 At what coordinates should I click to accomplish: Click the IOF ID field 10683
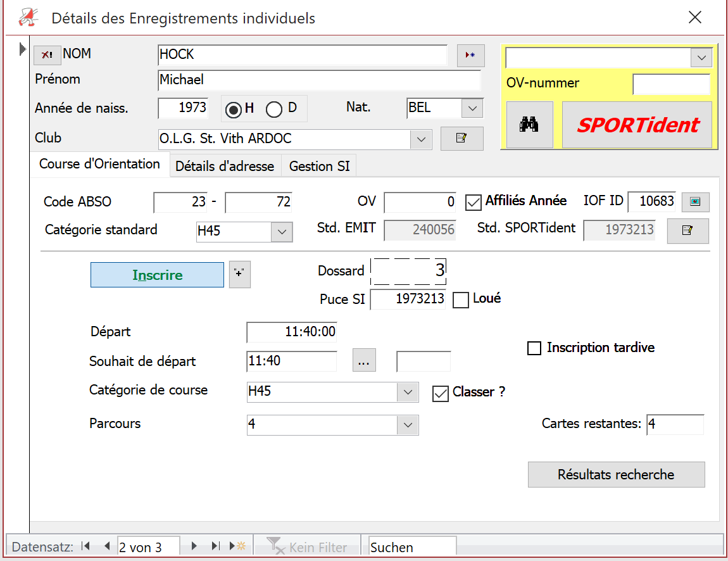(651, 201)
